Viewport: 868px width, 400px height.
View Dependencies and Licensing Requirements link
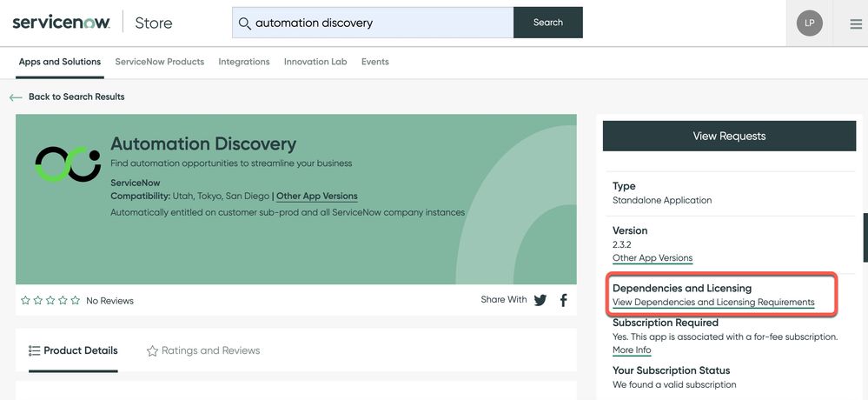(x=713, y=303)
